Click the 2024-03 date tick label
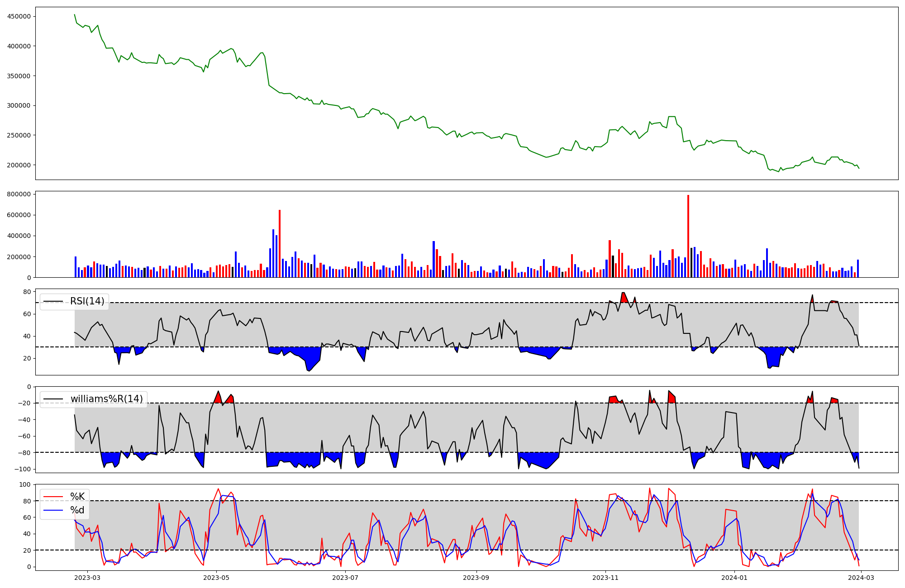 [862, 578]
